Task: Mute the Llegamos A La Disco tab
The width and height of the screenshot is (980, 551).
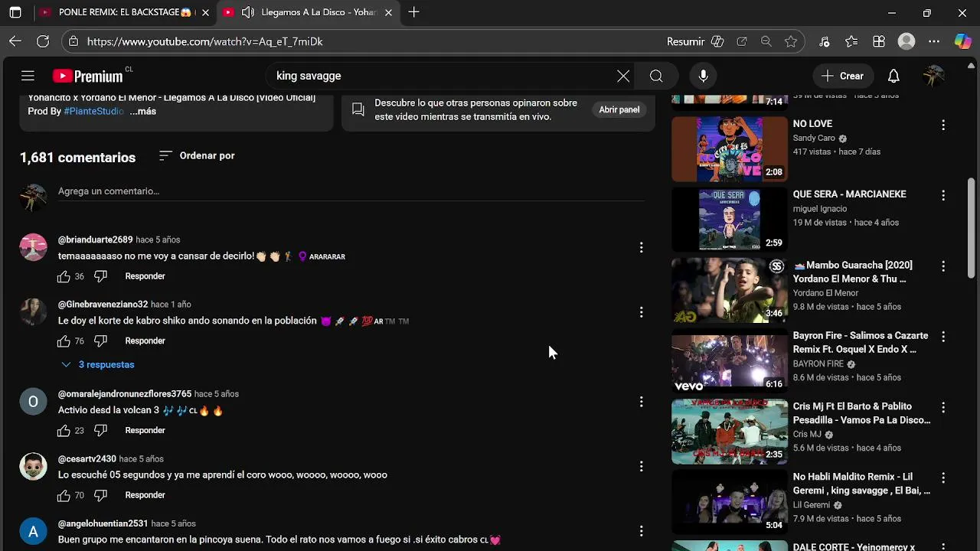Action: pyautogui.click(x=247, y=12)
